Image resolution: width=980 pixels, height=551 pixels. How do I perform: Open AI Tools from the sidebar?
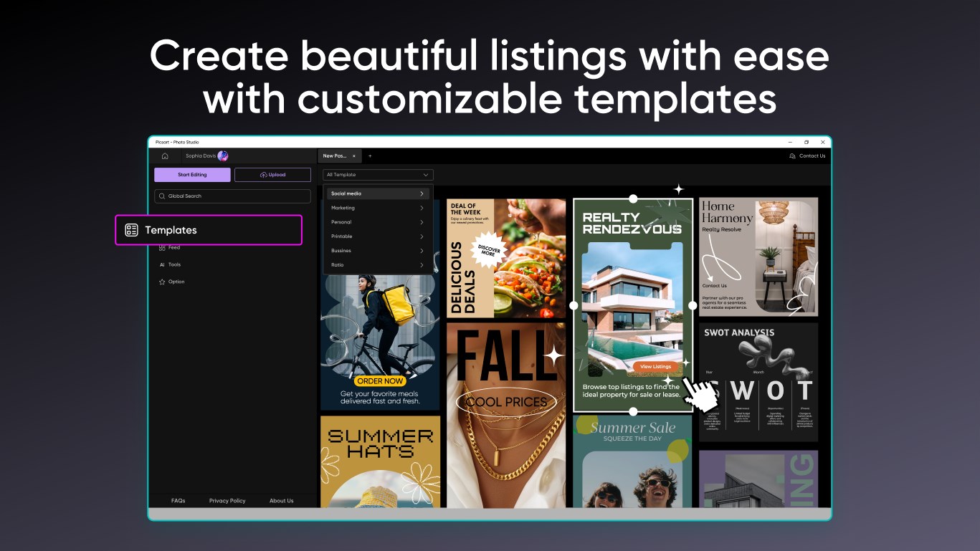163,264
